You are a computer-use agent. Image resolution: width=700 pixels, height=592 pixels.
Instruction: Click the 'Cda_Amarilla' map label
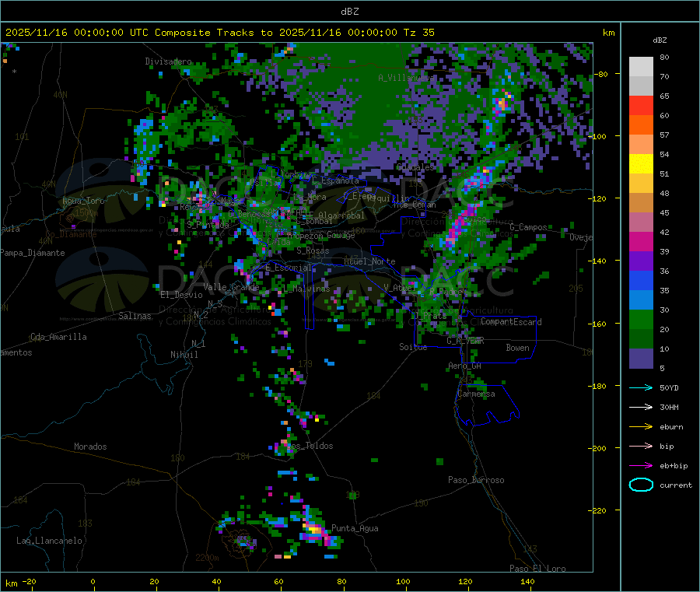[x=58, y=337]
